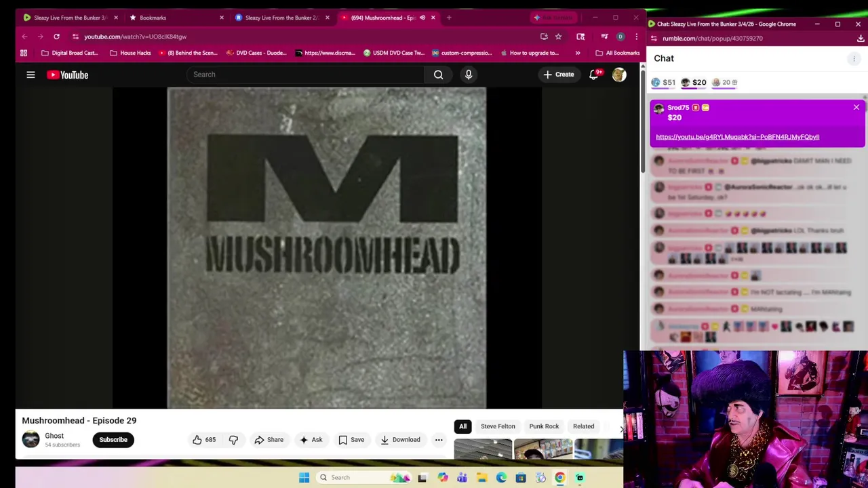Open Microsoft Store from the taskbar
This screenshot has width=868, height=488.
[521, 478]
